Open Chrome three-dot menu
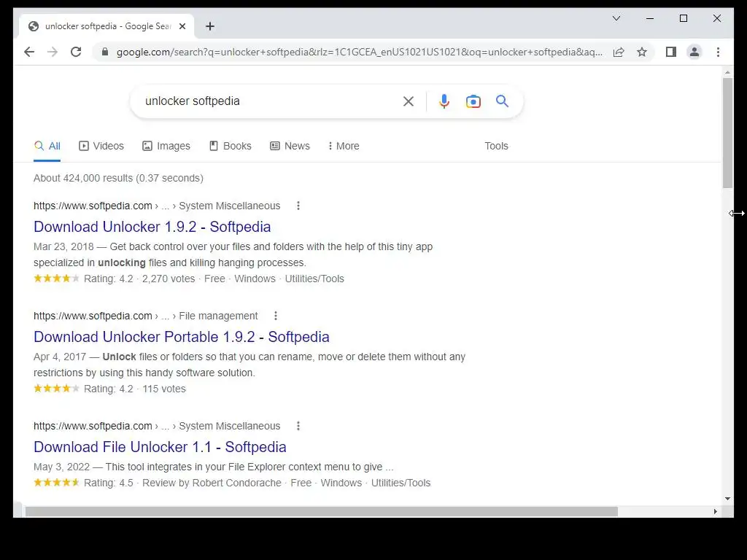The height and width of the screenshot is (560, 747). click(x=718, y=52)
